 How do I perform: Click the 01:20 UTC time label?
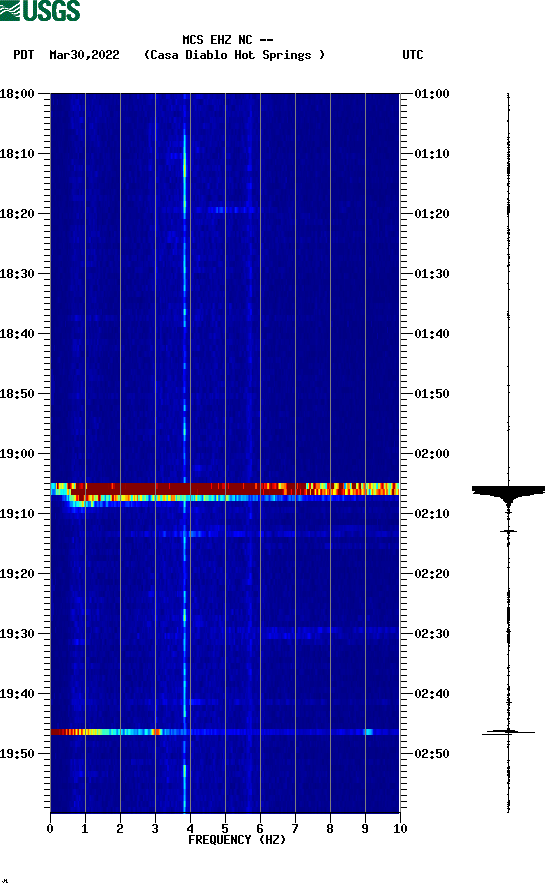coord(432,214)
